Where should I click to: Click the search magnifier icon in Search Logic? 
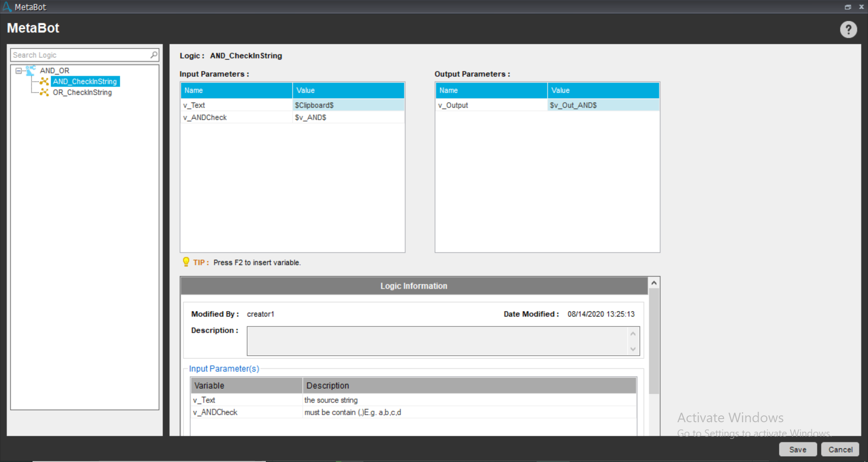tap(154, 55)
